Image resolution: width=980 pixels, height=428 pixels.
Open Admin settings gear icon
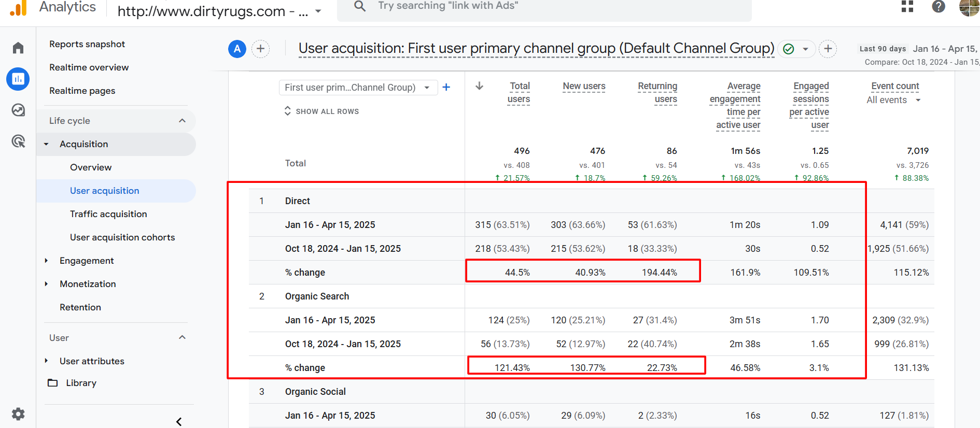pyautogui.click(x=18, y=414)
